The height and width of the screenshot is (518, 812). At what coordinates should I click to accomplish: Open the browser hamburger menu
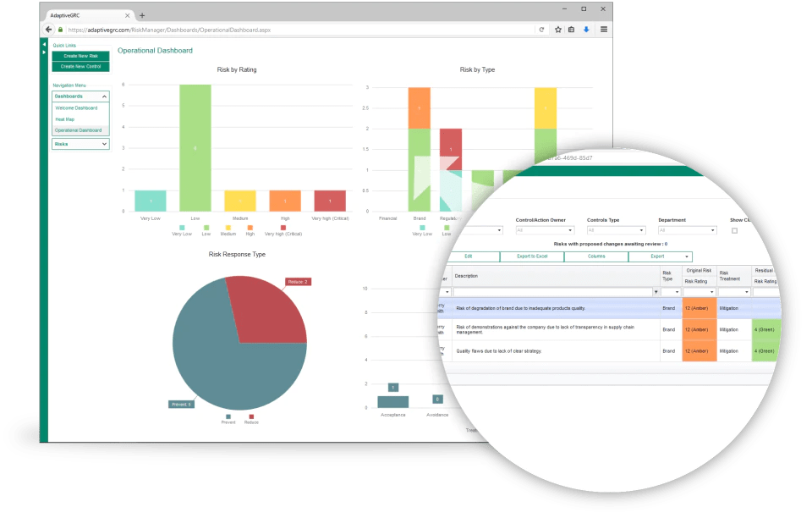click(603, 29)
